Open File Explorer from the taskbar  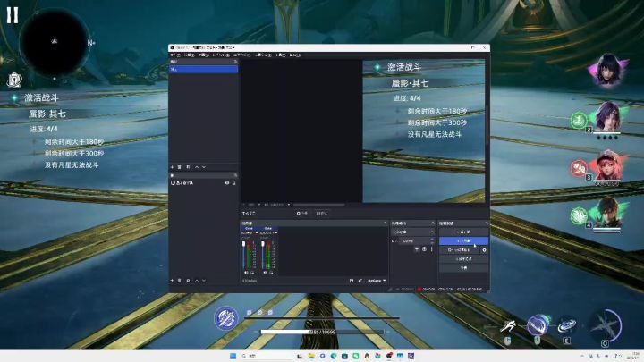click(x=311, y=356)
